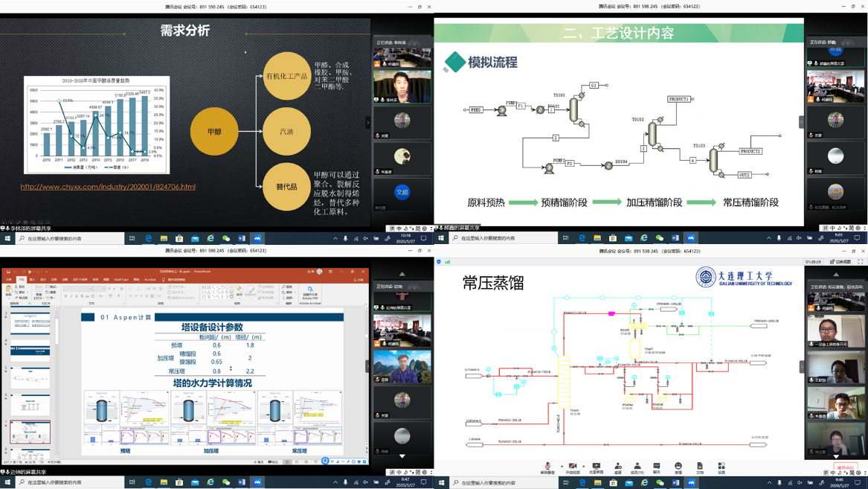Select the MathType tab in PowerPoint ribbon

[x=120, y=280]
